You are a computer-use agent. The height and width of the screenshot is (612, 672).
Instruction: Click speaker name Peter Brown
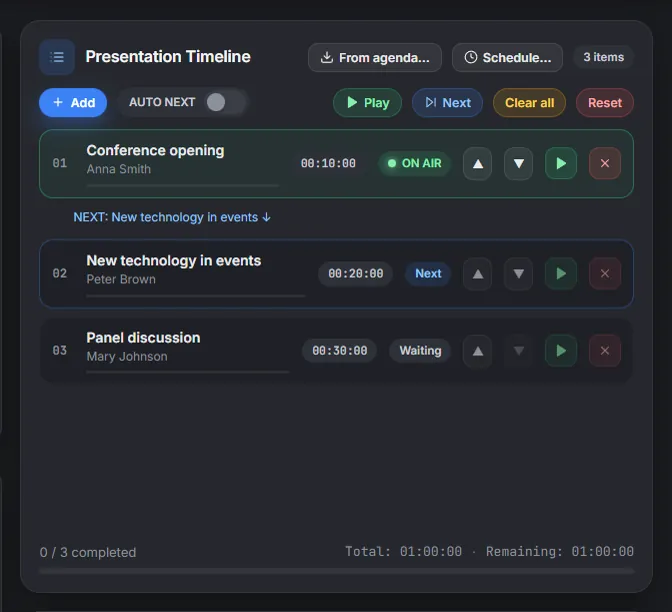[x=121, y=279]
